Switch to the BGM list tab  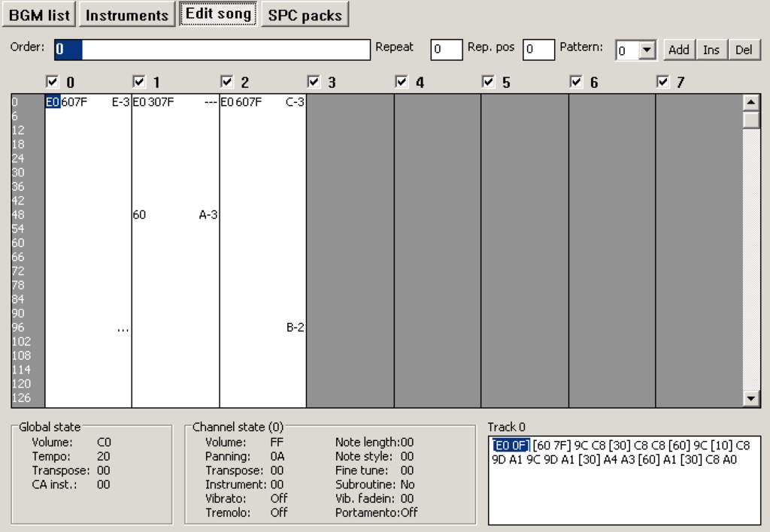[39, 15]
